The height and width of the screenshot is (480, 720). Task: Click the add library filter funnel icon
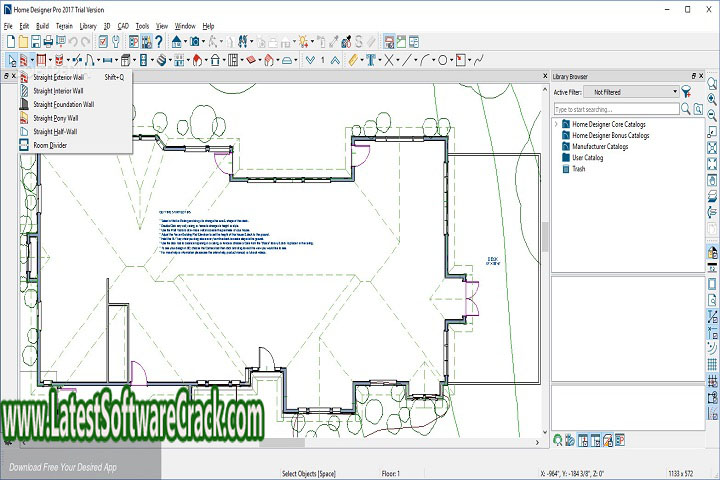687,92
